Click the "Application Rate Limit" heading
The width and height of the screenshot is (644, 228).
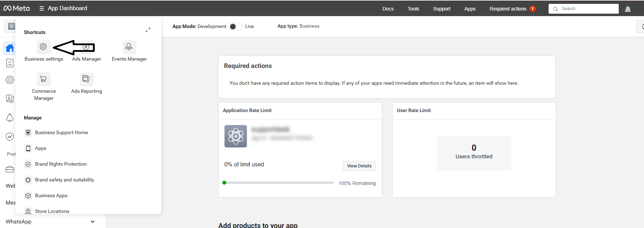(247, 110)
